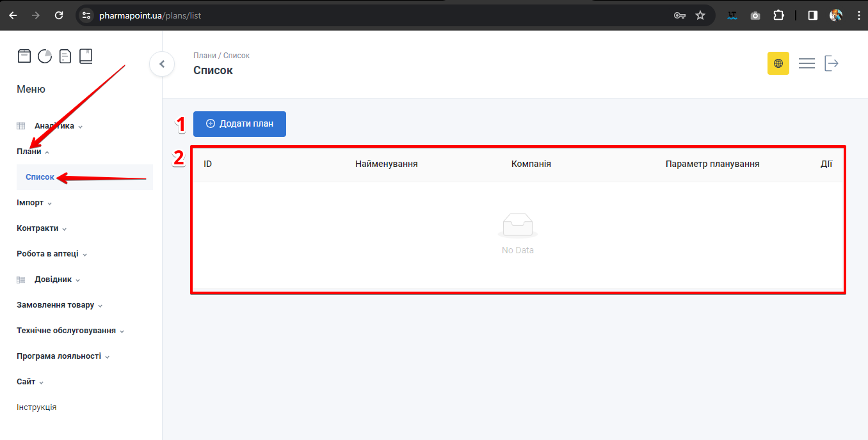
Task: Expand the Контракти menu section
Action: point(42,228)
